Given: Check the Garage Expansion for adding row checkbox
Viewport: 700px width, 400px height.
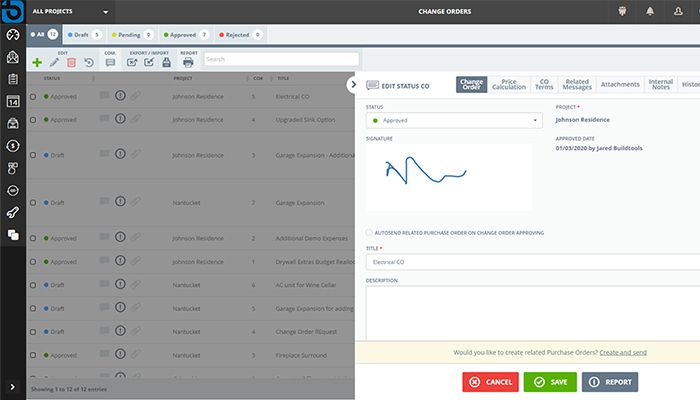Looking at the screenshot, I should [x=33, y=308].
